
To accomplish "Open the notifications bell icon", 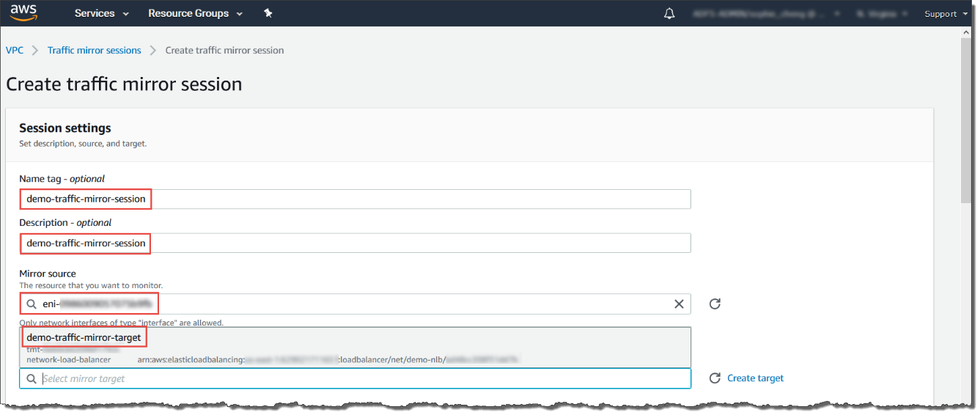I will tap(669, 13).
